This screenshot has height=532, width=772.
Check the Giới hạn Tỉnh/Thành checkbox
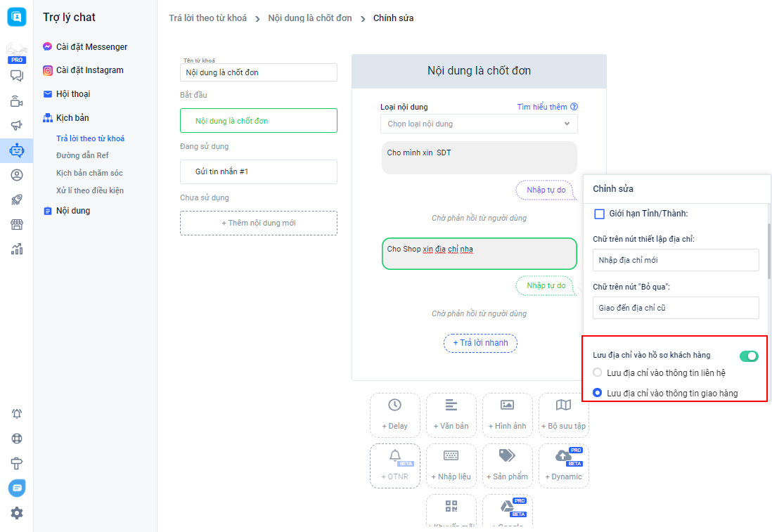coord(600,214)
